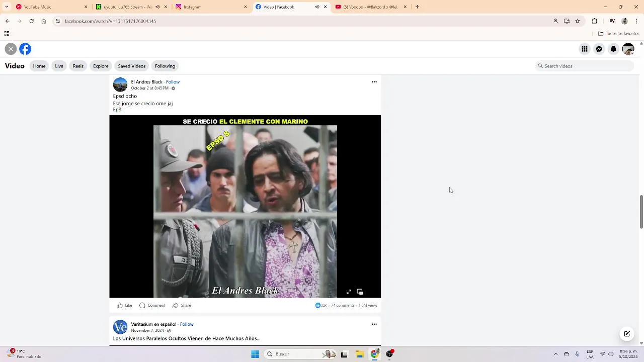Select the Reels tab
Viewport: 644px width, 362px height.
pos(78,66)
